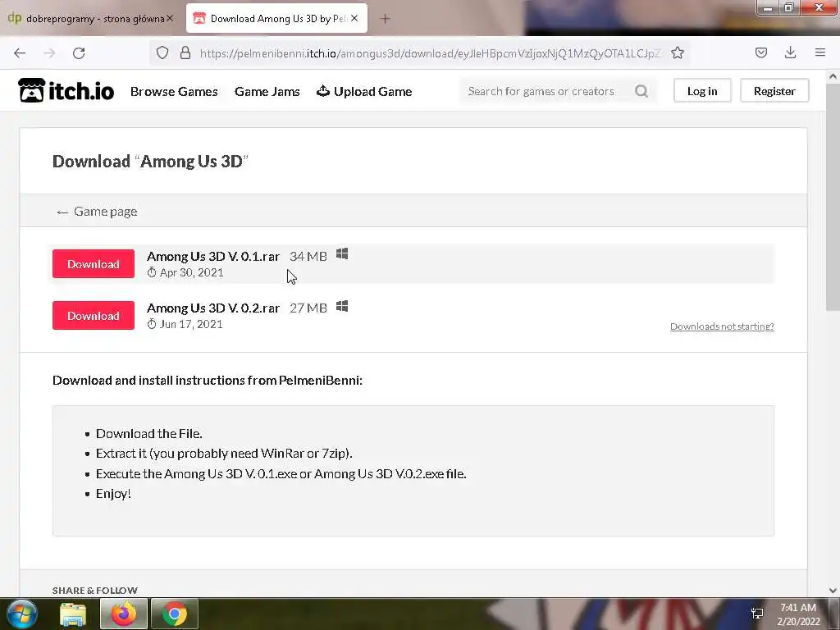The width and height of the screenshot is (840, 630).
Task: Go back with the browser back arrow
Action: coord(20,53)
